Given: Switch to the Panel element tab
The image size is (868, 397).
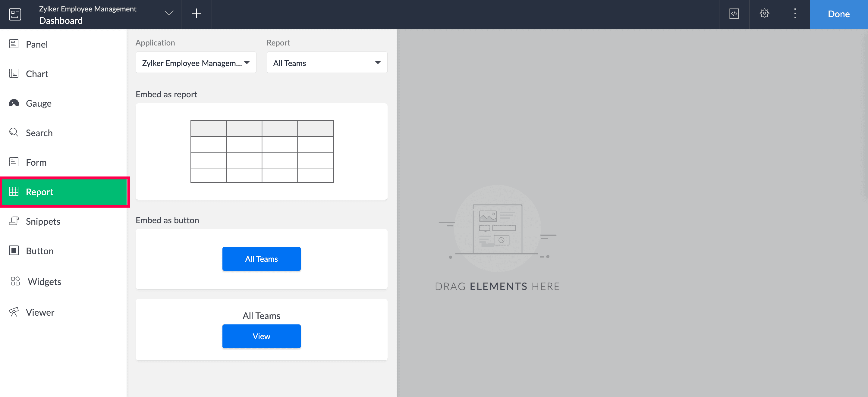Looking at the screenshot, I should [x=36, y=44].
